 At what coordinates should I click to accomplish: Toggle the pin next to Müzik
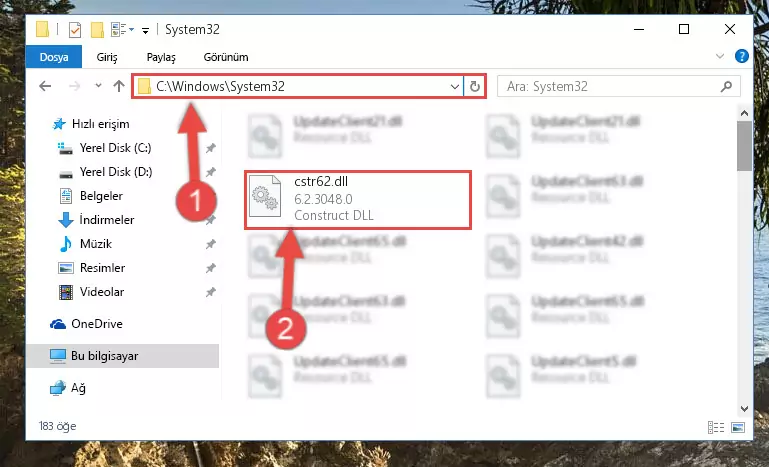(210, 244)
